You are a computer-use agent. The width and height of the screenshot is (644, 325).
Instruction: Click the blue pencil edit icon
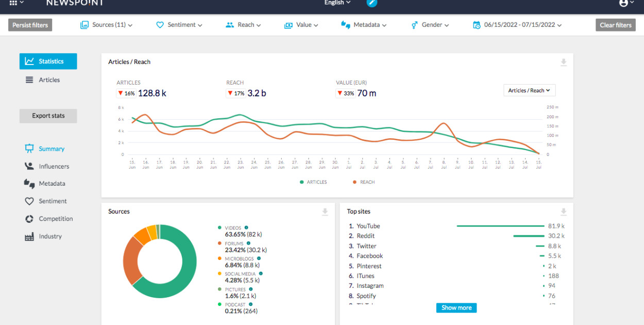pos(372,3)
